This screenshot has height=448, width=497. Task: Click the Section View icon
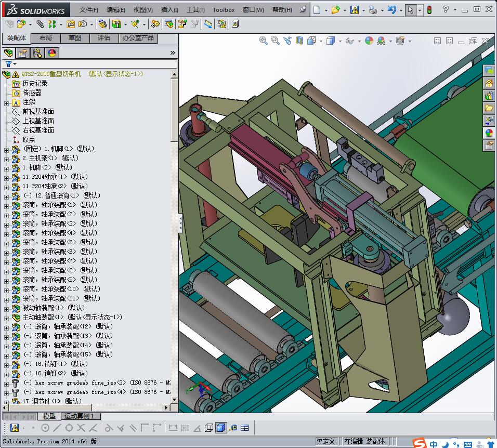299,41
